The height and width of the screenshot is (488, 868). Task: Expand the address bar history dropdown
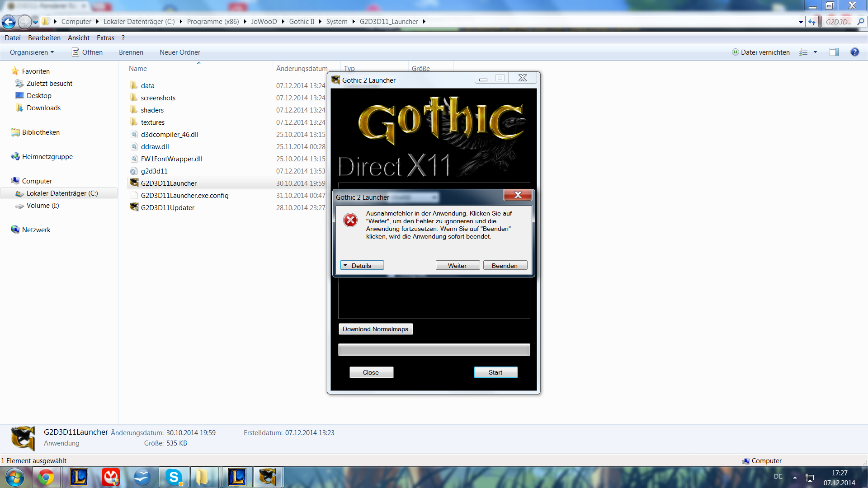801,22
